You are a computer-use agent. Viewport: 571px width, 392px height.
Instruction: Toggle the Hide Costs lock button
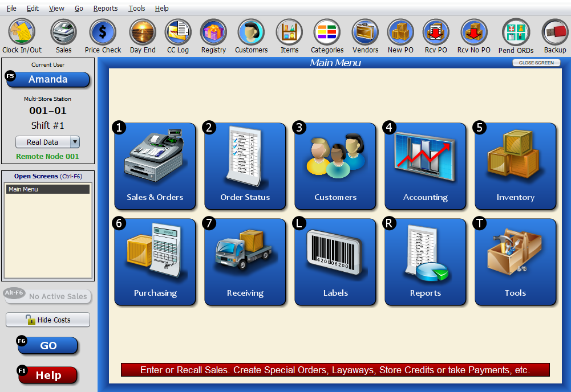tap(48, 320)
